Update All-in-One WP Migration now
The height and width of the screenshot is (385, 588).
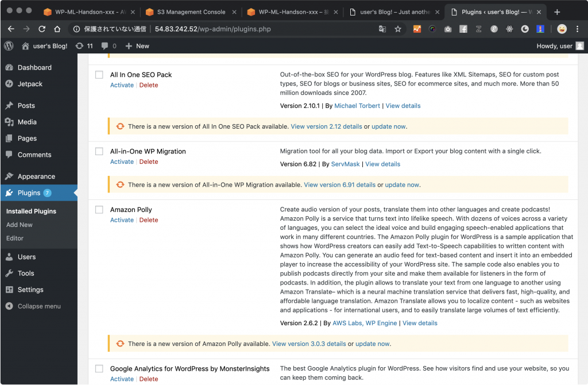tap(402, 184)
